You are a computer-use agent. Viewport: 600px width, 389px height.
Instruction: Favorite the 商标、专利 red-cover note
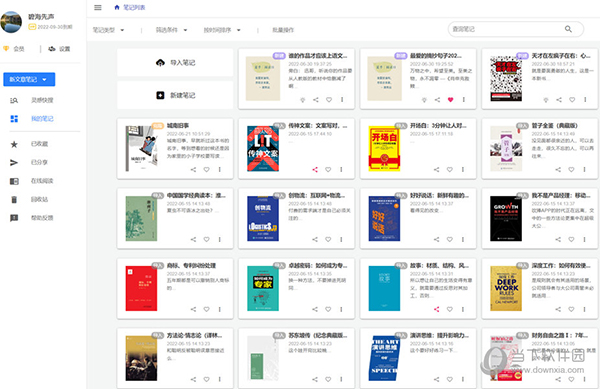(207, 309)
